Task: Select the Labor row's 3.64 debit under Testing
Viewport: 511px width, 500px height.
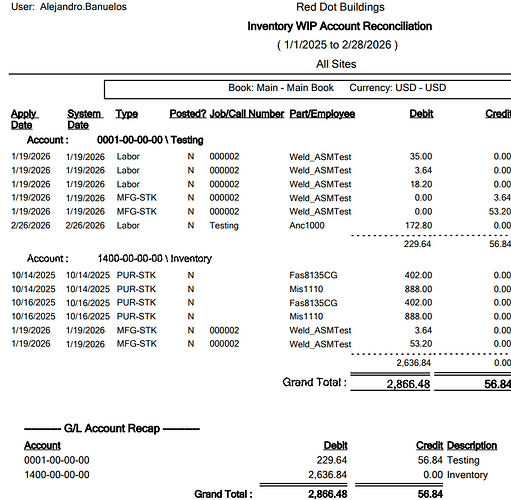Action: click(x=423, y=170)
